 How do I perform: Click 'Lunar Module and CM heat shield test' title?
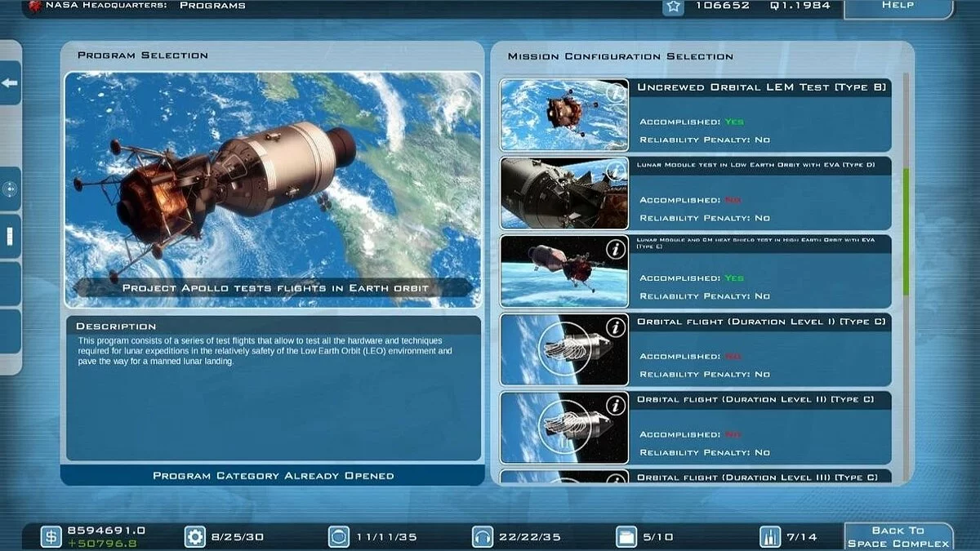point(755,242)
